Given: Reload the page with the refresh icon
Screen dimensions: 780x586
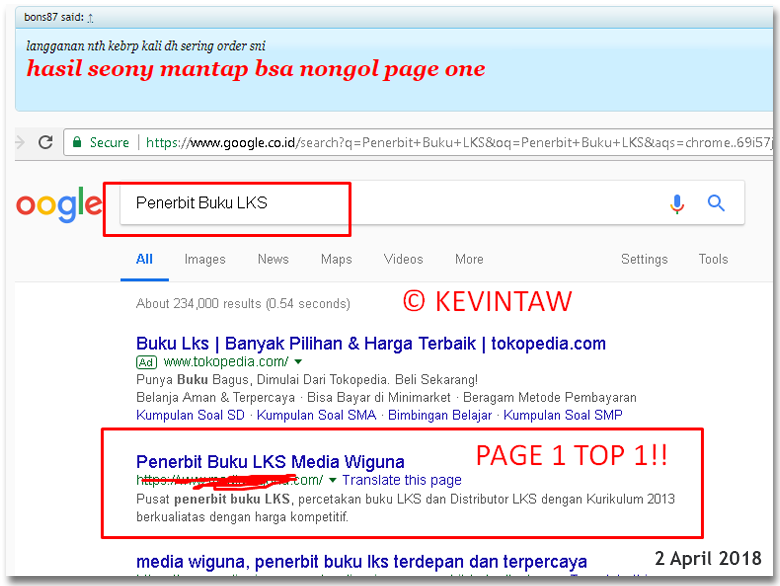Looking at the screenshot, I should tap(46, 142).
